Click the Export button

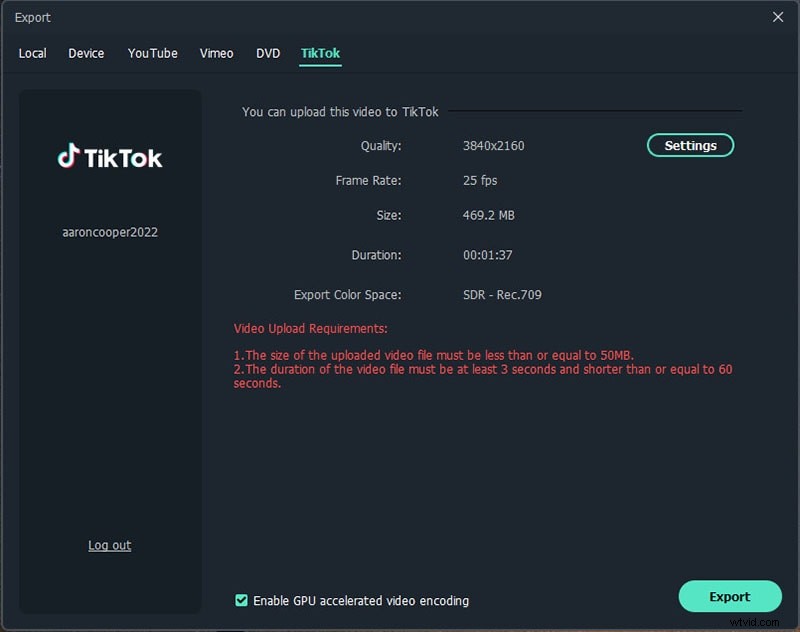click(x=730, y=596)
